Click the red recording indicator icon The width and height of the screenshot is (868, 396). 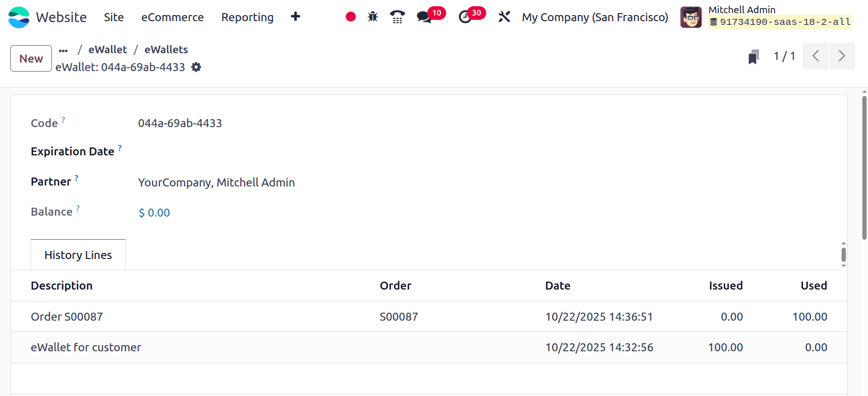(351, 17)
